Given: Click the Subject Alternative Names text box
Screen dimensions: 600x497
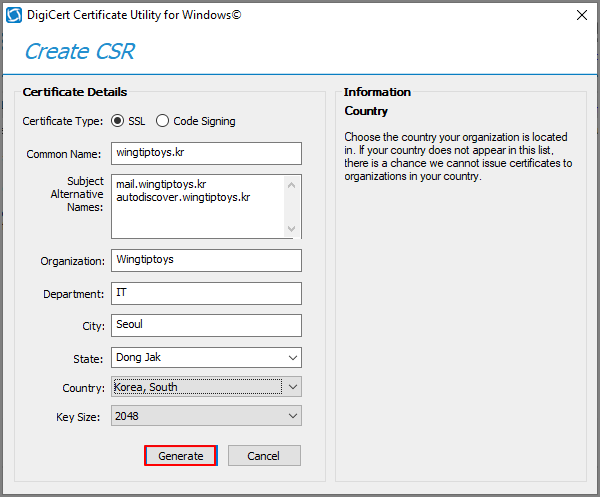Looking at the screenshot, I should pyautogui.click(x=206, y=207).
